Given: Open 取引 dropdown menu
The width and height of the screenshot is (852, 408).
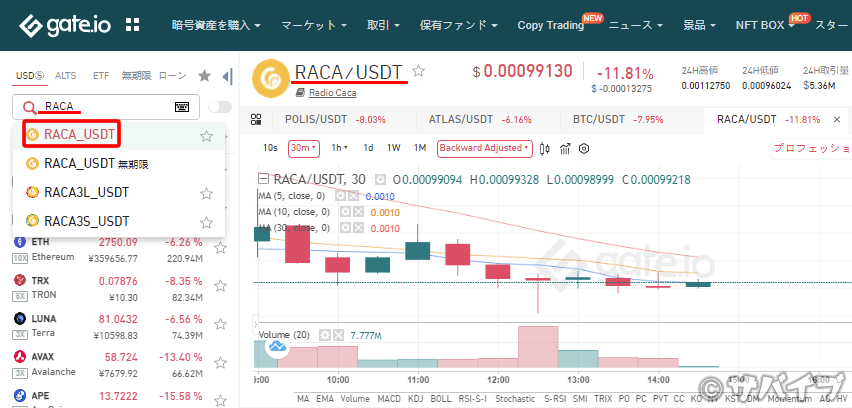Looking at the screenshot, I should tap(384, 25).
